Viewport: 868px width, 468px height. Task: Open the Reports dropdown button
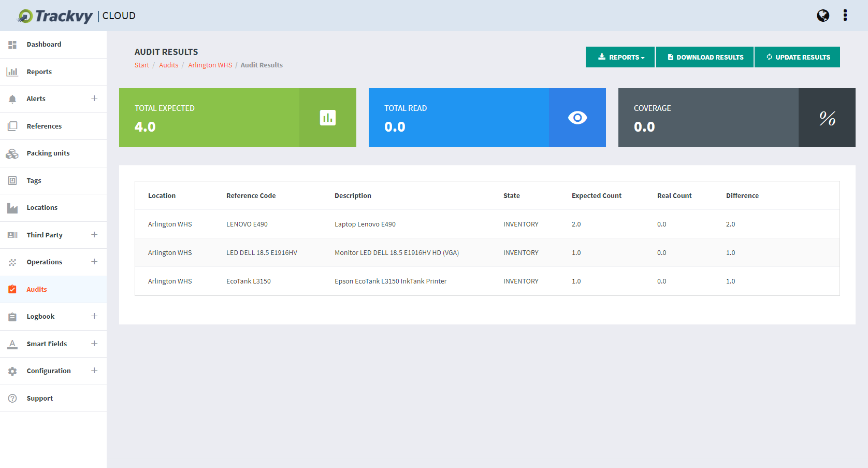tap(620, 57)
